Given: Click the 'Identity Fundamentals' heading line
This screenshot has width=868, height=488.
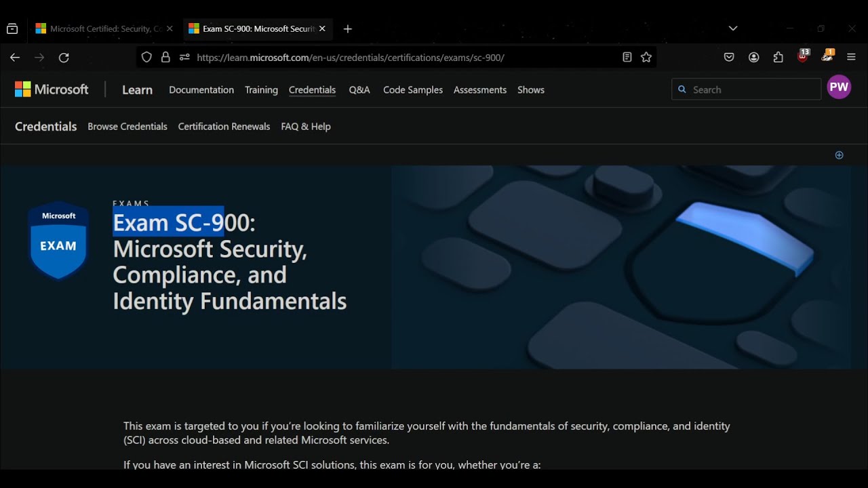Looking at the screenshot, I should [x=229, y=301].
